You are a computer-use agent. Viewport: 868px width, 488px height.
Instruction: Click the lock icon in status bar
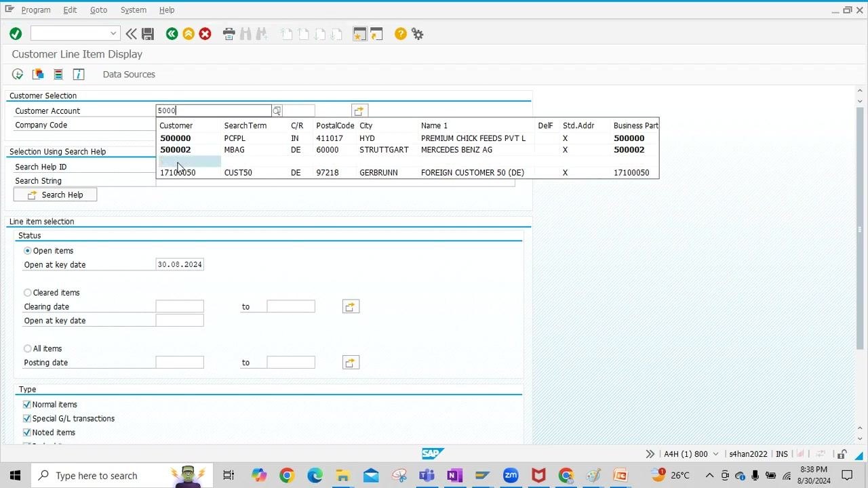[x=842, y=454]
